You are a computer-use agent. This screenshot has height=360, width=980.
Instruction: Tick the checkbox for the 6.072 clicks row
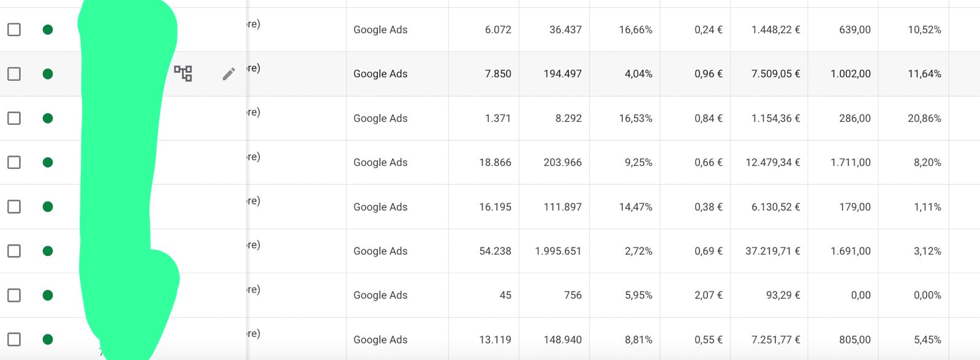pos(14,29)
